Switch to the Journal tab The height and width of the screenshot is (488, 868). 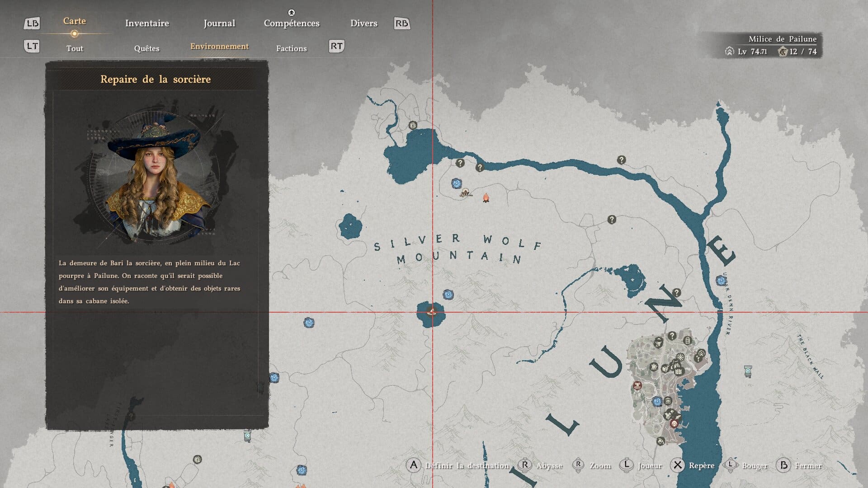point(219,23)
